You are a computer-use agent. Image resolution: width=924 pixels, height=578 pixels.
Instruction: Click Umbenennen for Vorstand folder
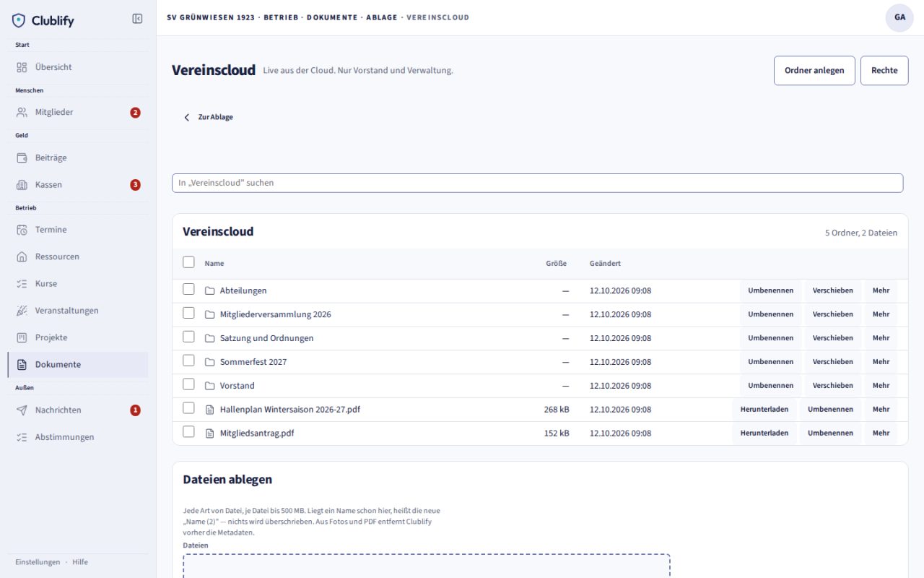click(x=771, y=386)
